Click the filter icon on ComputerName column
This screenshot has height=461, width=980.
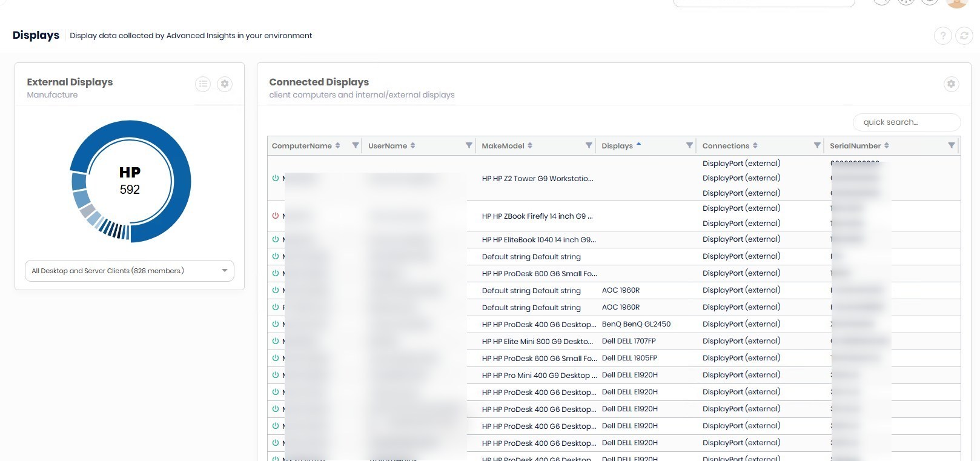[356, 145]
